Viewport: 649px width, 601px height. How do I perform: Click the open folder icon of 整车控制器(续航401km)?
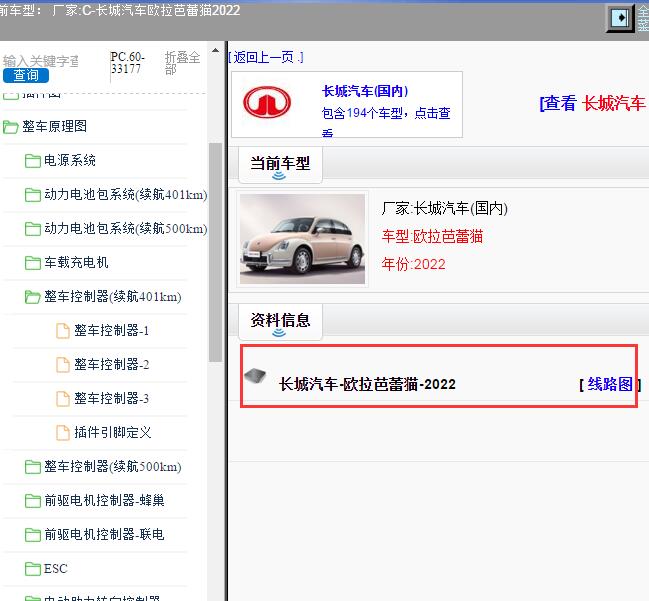[33, 297]
